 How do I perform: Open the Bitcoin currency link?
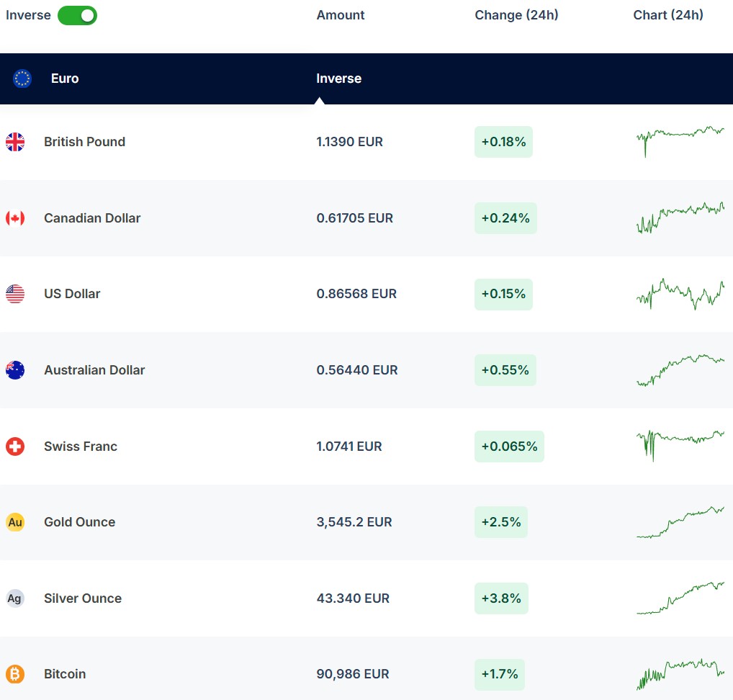pos(65,674)
